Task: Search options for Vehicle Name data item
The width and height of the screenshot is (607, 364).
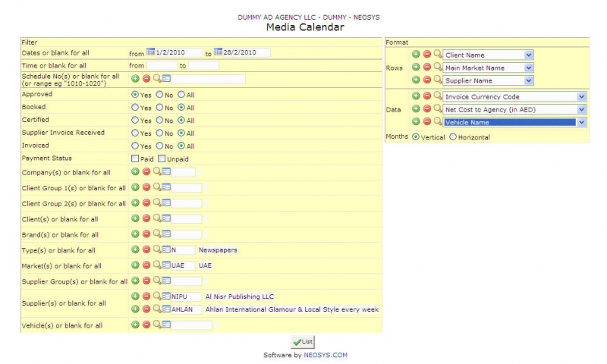Action: (438, 121)
